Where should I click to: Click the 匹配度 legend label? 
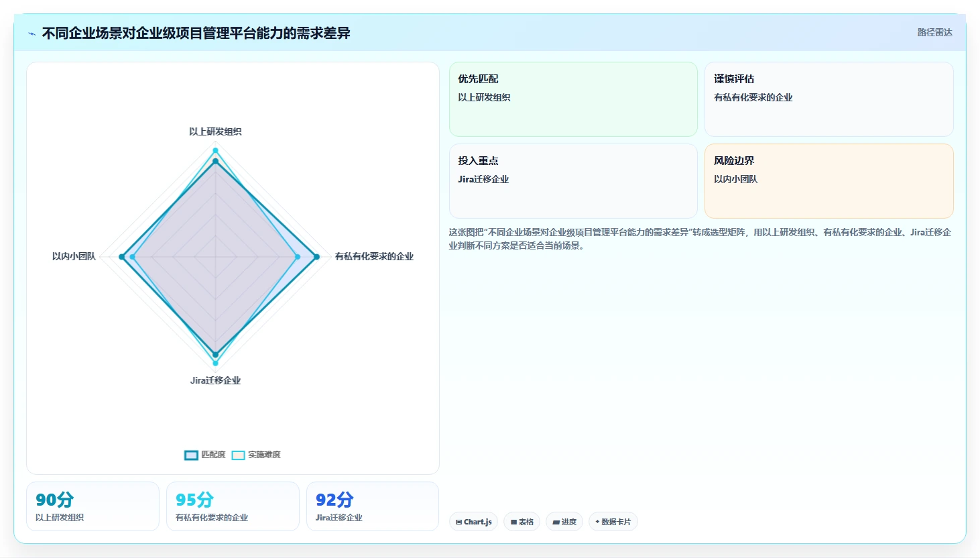(213, 455)
